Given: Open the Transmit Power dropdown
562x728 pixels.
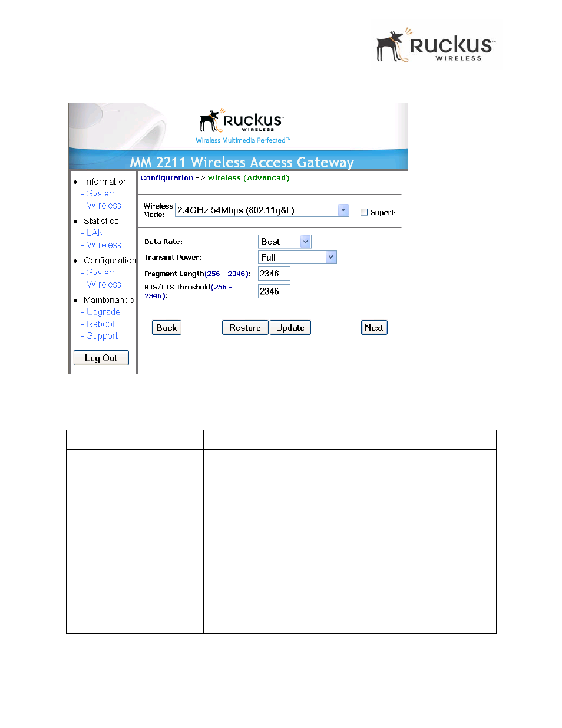Looking at the screenshot, I should coord(297,258).
